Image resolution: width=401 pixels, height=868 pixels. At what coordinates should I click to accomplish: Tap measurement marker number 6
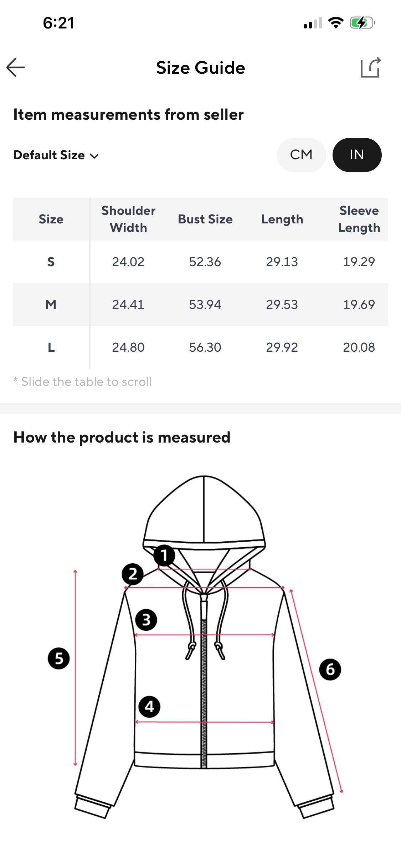(x=330, y=670)
